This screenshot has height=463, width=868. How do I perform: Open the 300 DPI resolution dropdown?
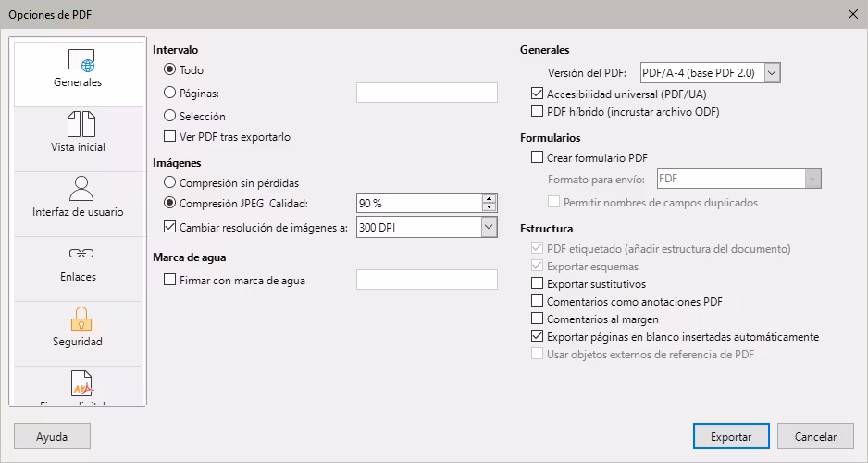point(427,227)
